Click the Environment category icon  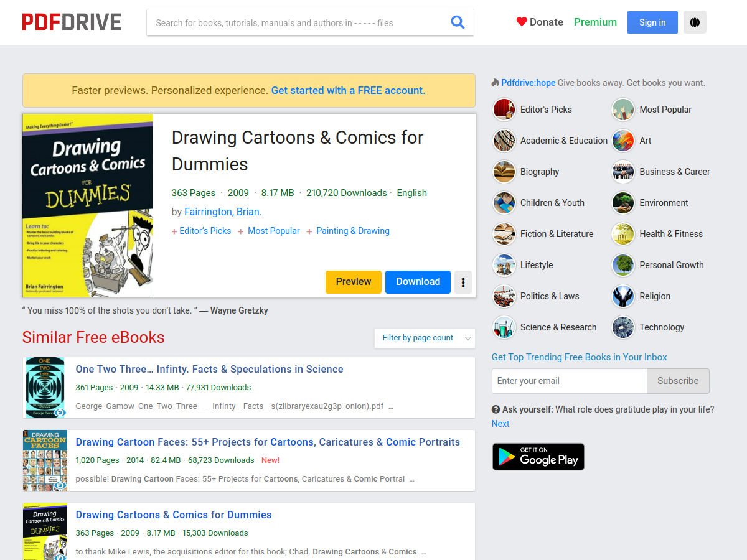coord(622,203)
